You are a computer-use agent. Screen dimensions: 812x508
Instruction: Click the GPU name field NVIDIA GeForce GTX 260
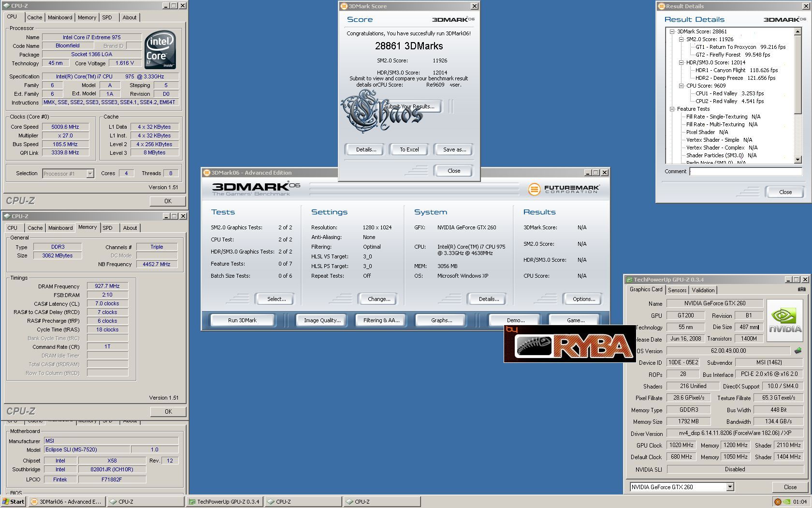[715, 303]
